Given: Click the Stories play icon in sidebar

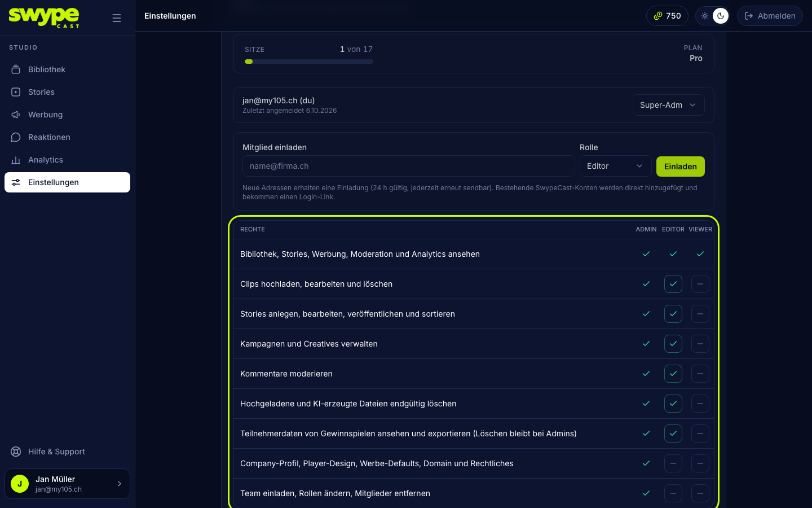Looking at the screenshot, I should coord(16,92).
